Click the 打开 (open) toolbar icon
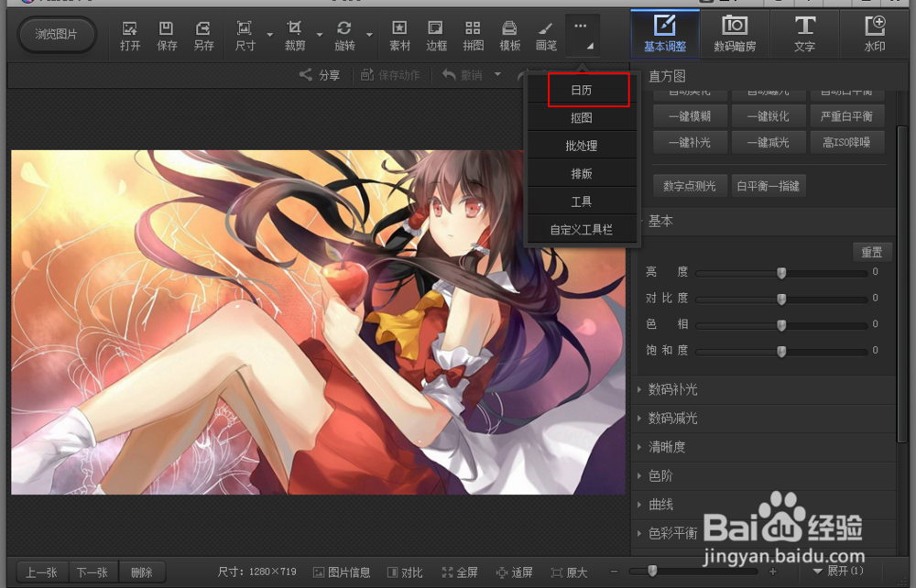The width and height of the screenshot is (916, 588). click(130, 36)
